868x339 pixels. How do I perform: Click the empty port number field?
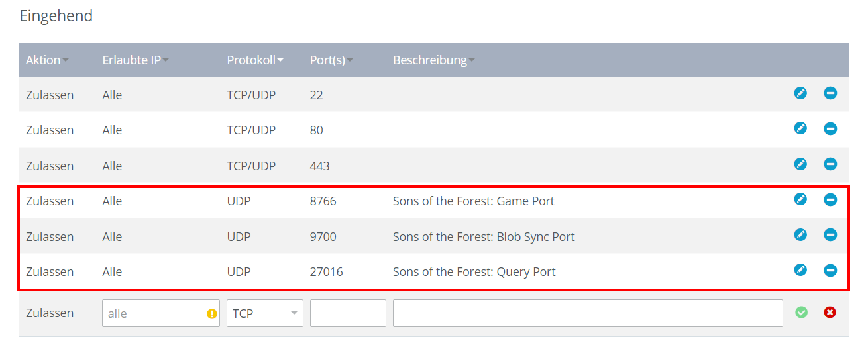[348, 313]
